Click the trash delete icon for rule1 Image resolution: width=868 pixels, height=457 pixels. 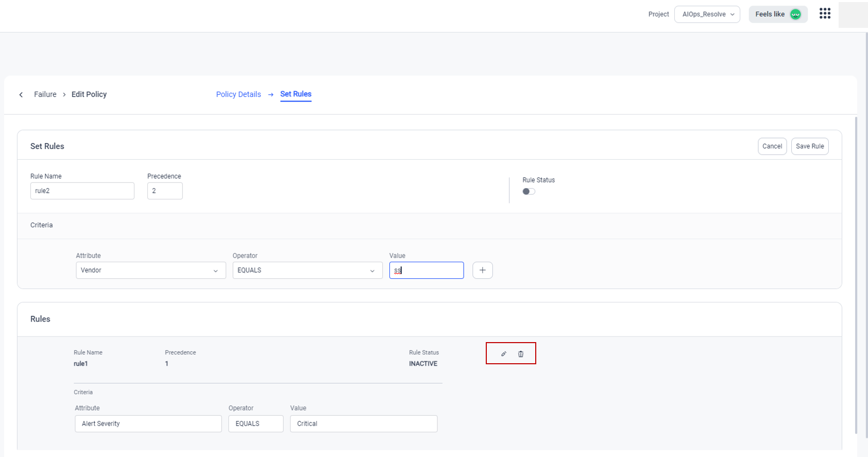pyautogui.click(x=521, y=354)
